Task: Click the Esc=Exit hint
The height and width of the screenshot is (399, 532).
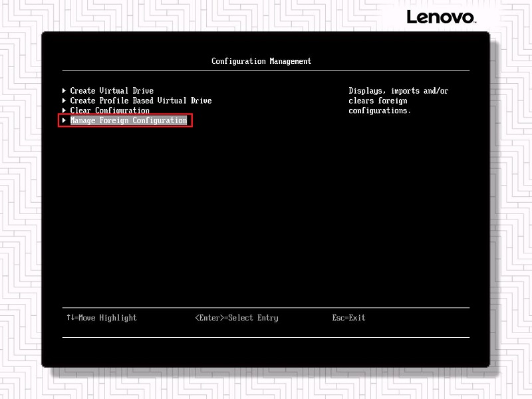Action: [x=348, y=318]
